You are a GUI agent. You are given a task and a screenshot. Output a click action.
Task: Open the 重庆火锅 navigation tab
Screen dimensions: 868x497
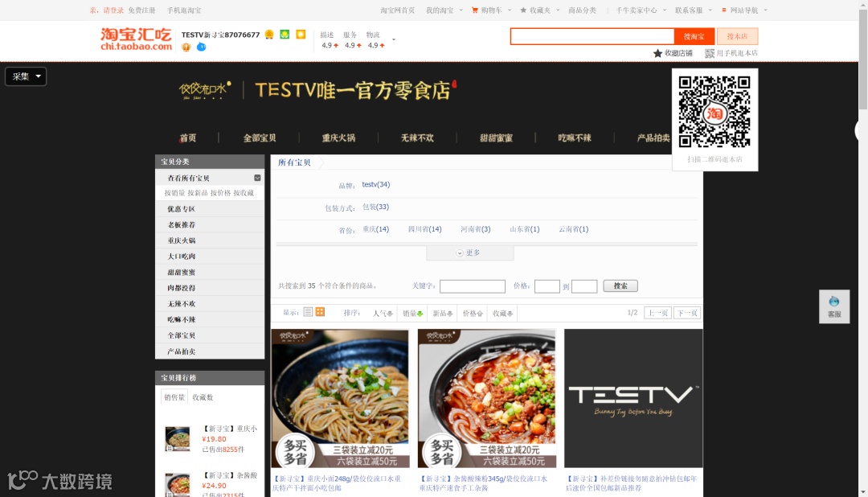coord(339,138)
